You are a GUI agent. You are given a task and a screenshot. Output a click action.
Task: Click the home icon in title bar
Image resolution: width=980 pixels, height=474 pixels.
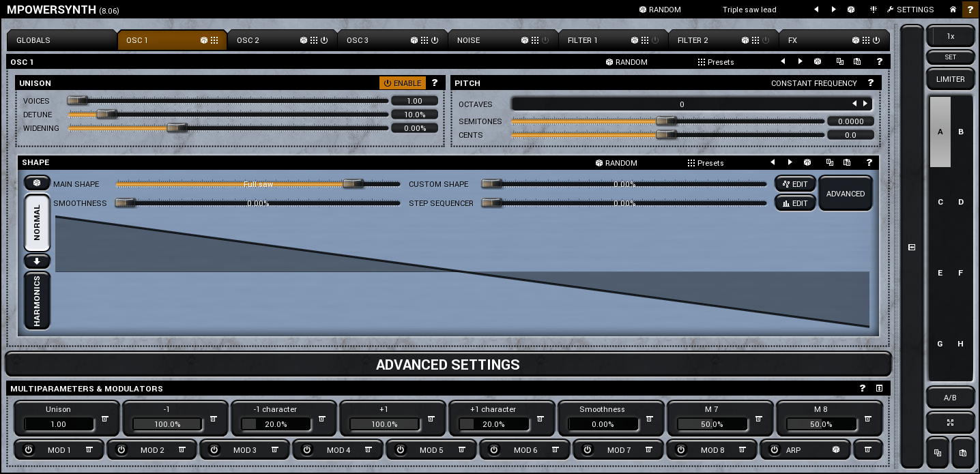tap(953, 10)
